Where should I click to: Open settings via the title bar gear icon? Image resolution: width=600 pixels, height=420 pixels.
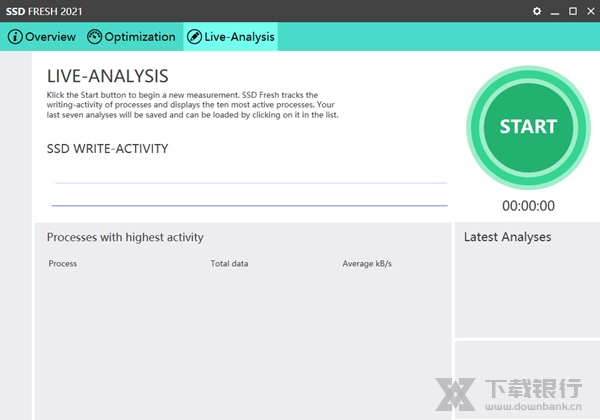click(x=537, y=11)
